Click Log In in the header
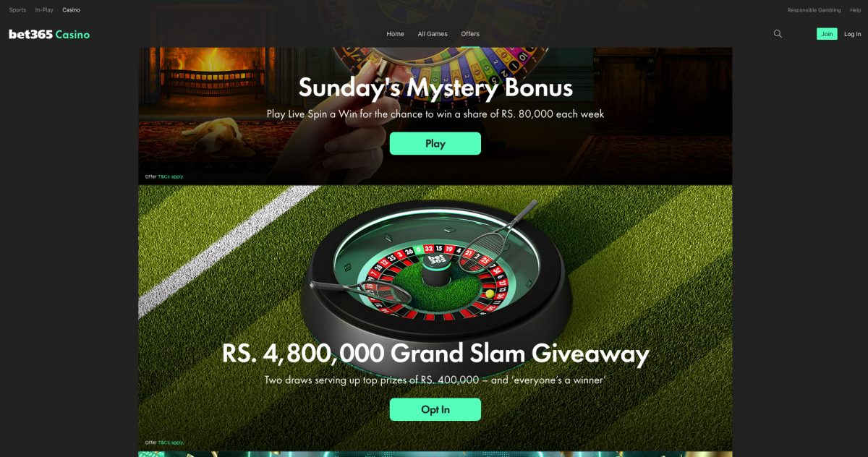 coord(853,34)
